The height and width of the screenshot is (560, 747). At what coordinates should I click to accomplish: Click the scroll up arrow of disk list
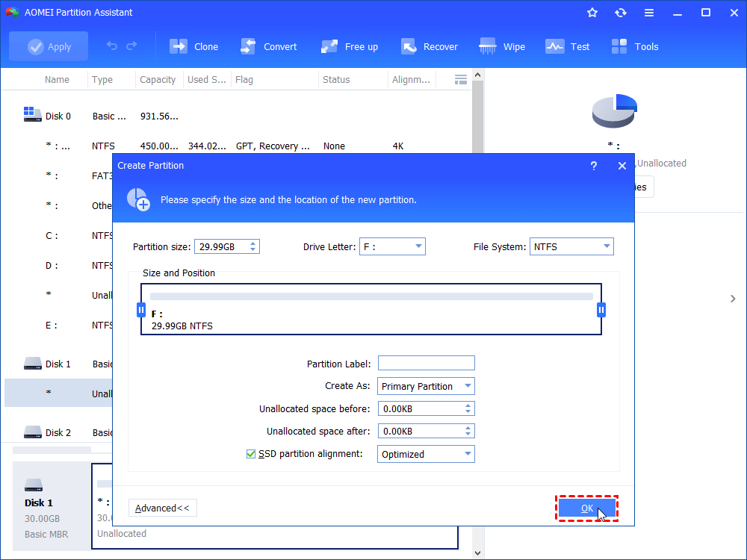click(478, 75)
